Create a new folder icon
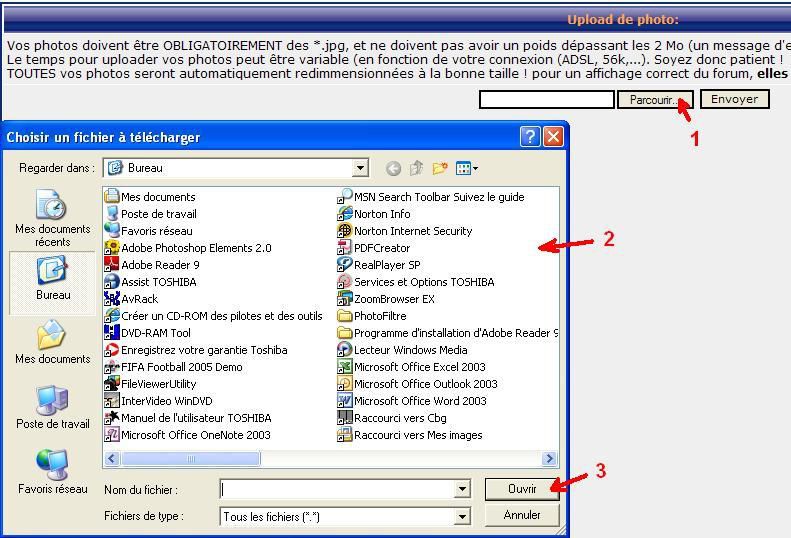Viewport: 791px width, 538px height. tap(440, 168)
